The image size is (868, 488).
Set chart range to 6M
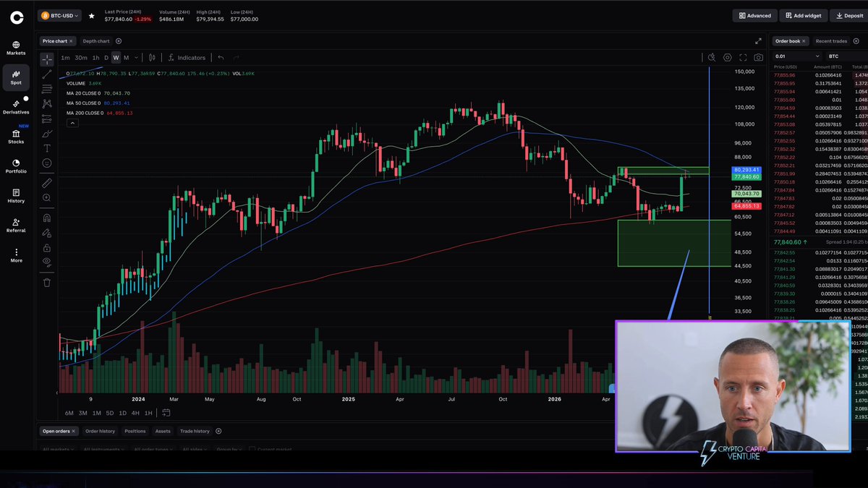(69, 413)
